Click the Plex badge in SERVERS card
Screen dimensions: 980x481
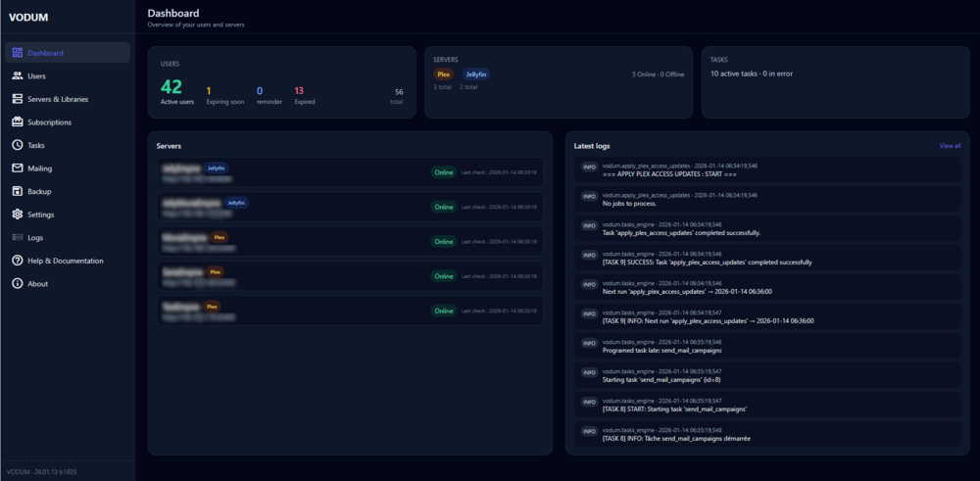(444, 74)
